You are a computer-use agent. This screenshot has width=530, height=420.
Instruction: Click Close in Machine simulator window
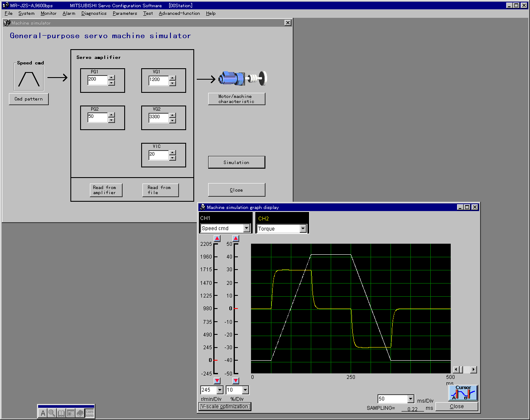tap(237, 190)
